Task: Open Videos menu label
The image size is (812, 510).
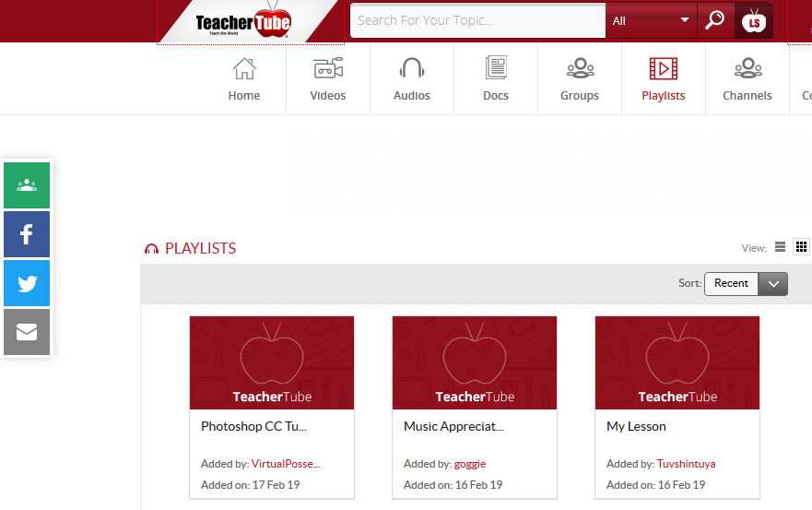Action: tap(328, 96)
